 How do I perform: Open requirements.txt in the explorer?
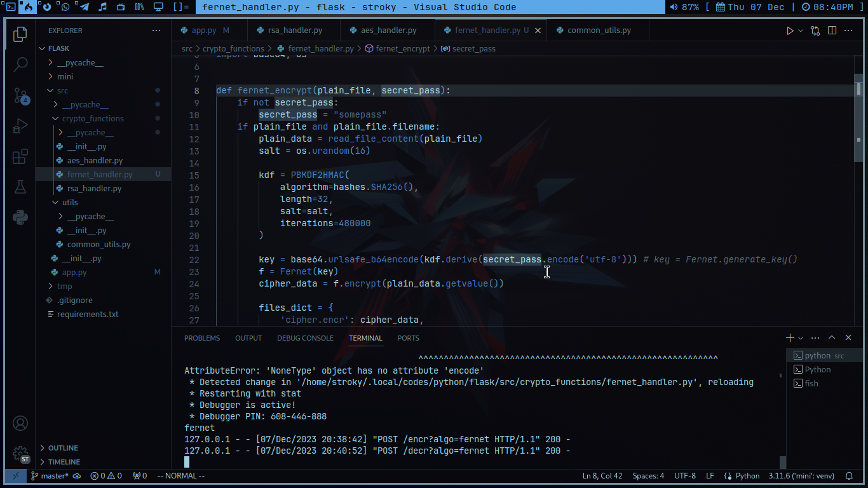click(x=88, y=315)
